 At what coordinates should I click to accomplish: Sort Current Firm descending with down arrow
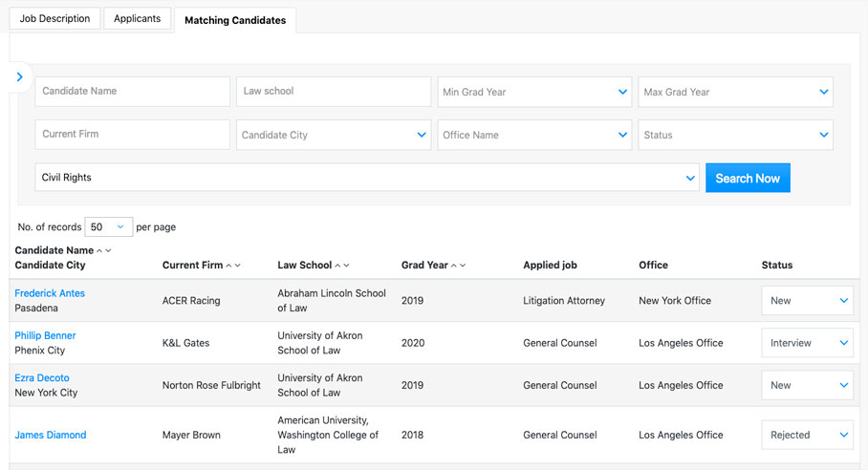tap(238, 266)
